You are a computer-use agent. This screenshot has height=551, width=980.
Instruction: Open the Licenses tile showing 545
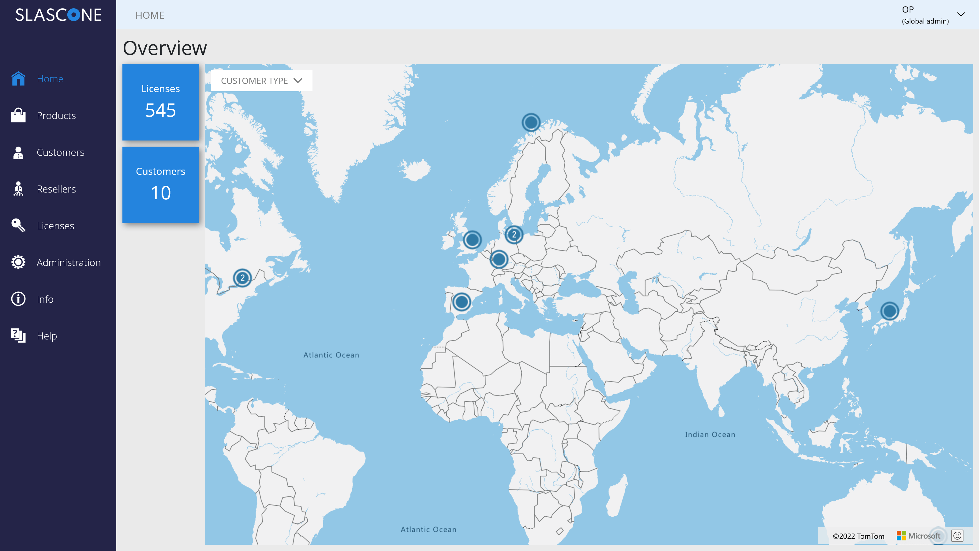coord(161,102)
